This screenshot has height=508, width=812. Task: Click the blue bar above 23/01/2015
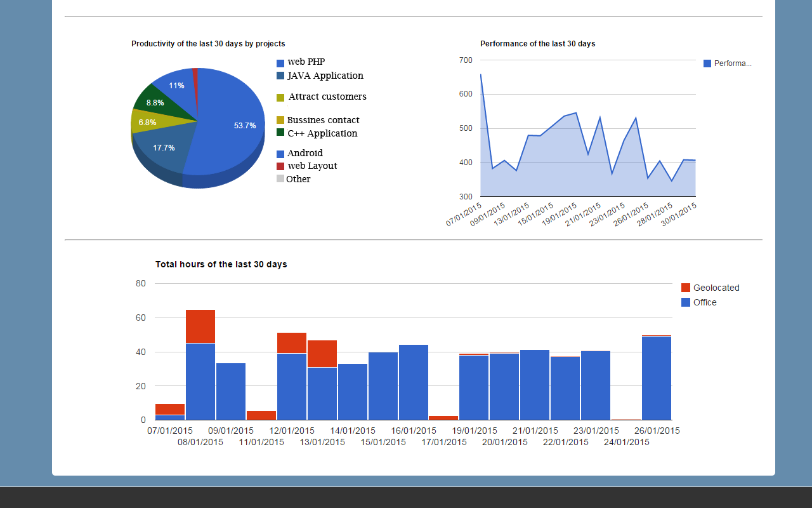(x=596, y=385)
